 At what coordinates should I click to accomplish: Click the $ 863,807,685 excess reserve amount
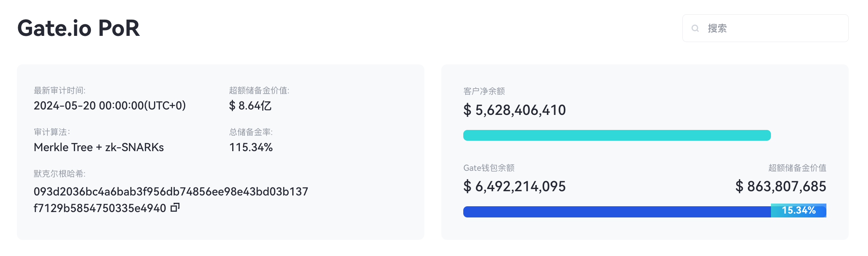click(x=781, y=187)
